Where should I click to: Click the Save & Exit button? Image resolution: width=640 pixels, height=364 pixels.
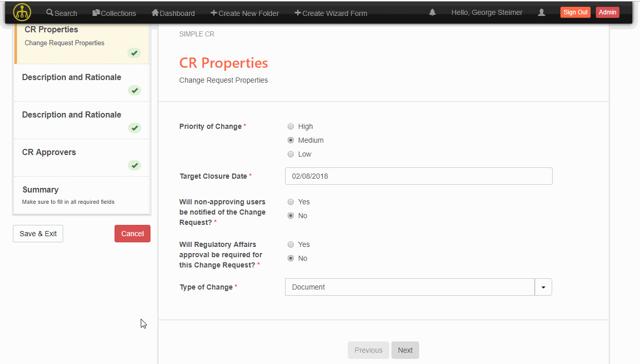pyautogui.click(x=37, y=233)
